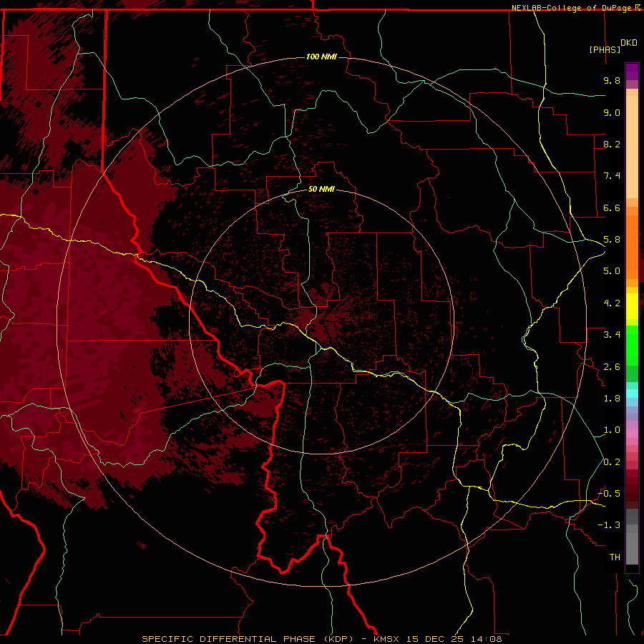
Task: Click the pink band of the color bar
Action: click(632, 434)
